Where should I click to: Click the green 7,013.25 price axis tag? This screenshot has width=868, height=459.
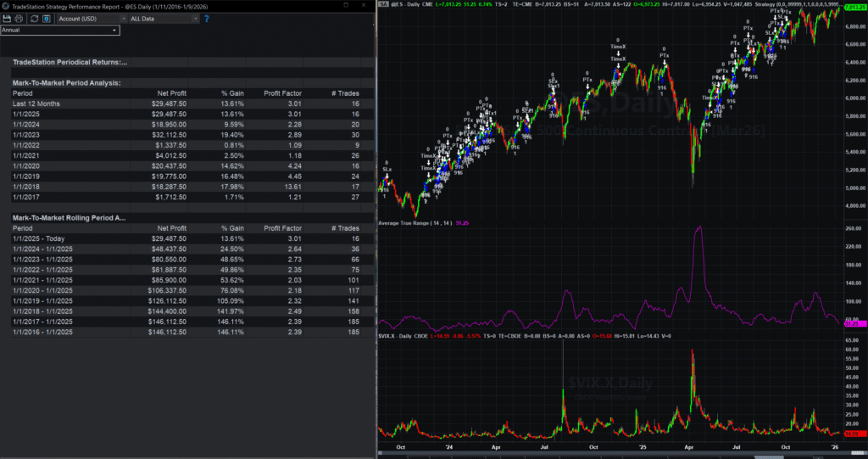pos(854,8)
